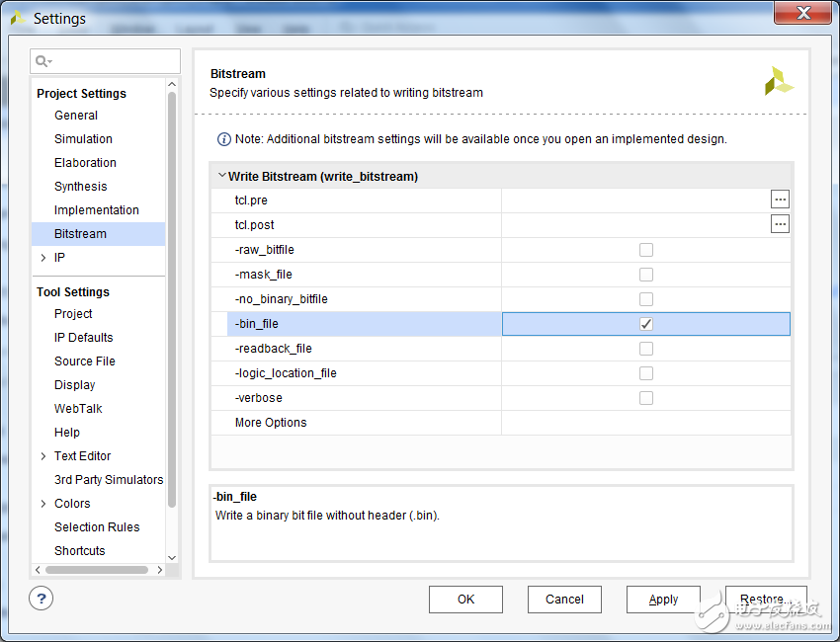The image size is (840, 642).
Task: Click the tcl.post browse ellipsis button
Action: (780, 224)
